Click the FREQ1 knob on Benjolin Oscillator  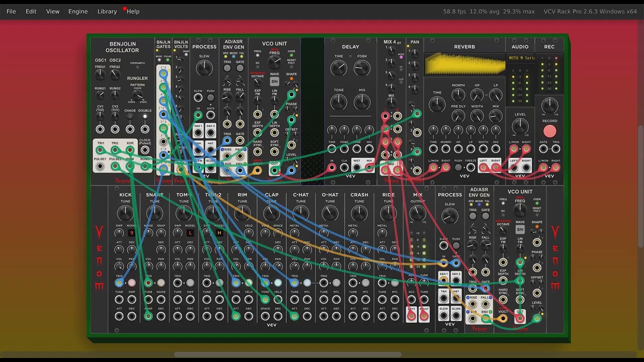click(100, 75)
